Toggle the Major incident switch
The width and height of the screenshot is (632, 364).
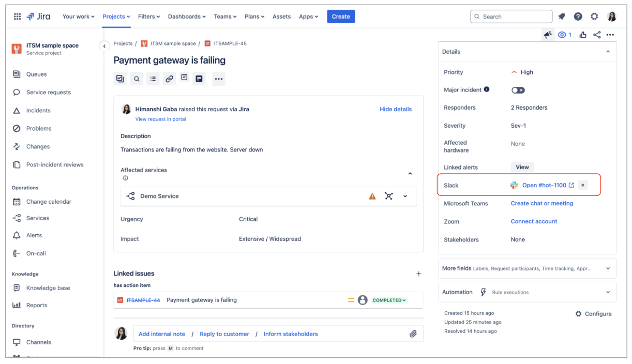(x=518, y=89)
